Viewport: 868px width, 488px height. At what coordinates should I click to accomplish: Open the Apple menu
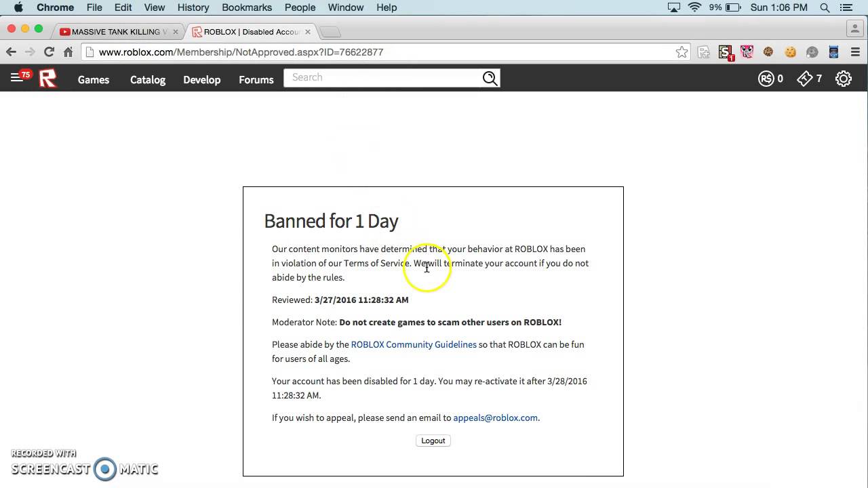(x=18, y=7)
